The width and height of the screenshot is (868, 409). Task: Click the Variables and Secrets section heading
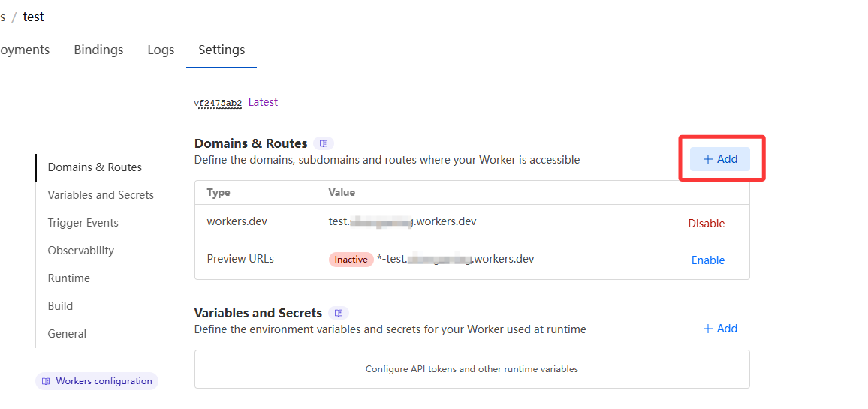tap(258, 313)
